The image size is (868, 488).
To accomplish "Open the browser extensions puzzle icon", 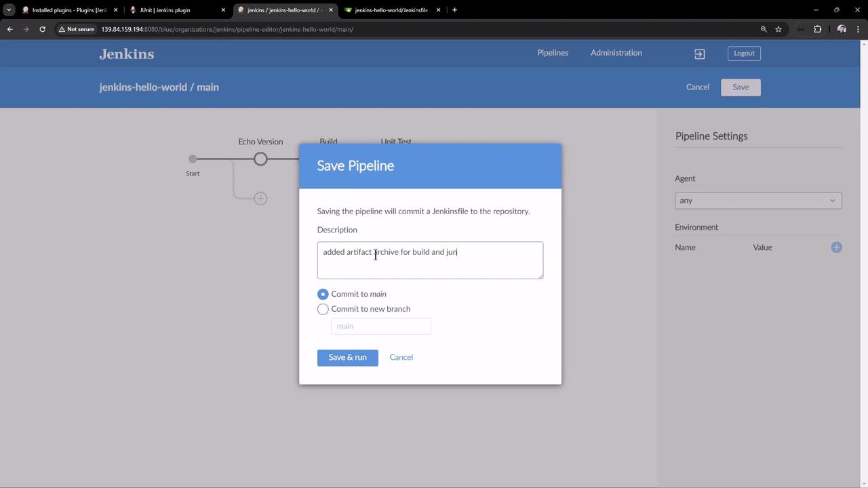I will click(817, 29).
